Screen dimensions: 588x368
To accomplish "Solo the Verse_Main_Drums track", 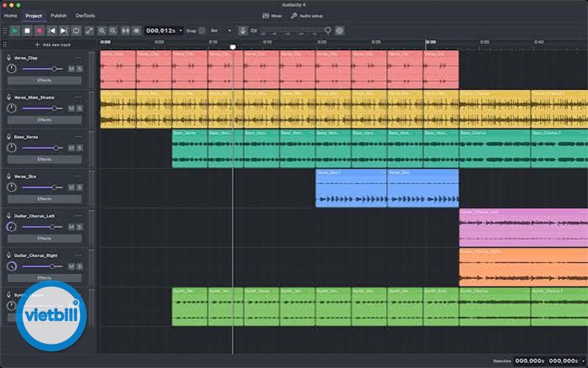I will click(x=79, y=108).
